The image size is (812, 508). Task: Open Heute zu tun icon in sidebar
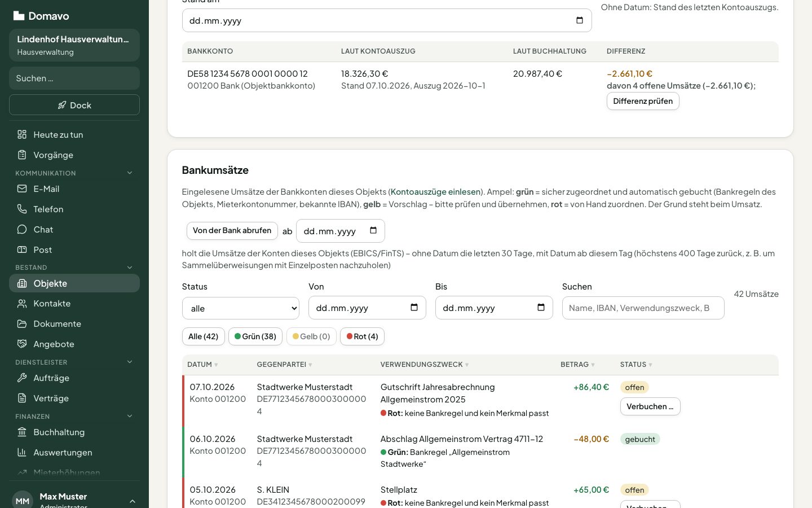click(x=22, y=134)
